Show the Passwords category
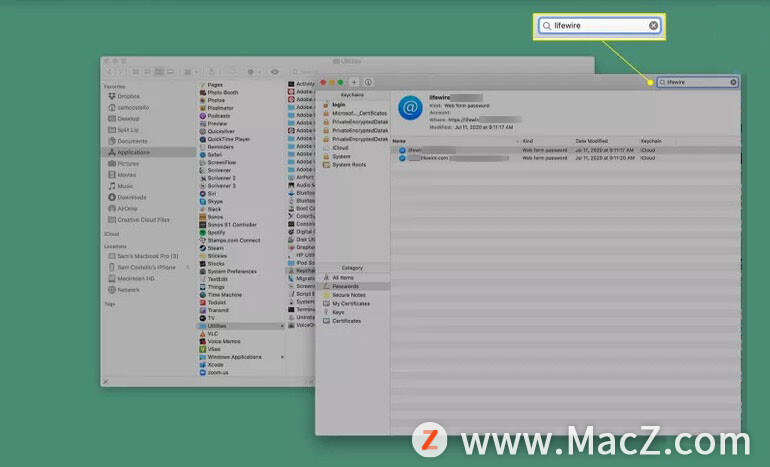 353,286
